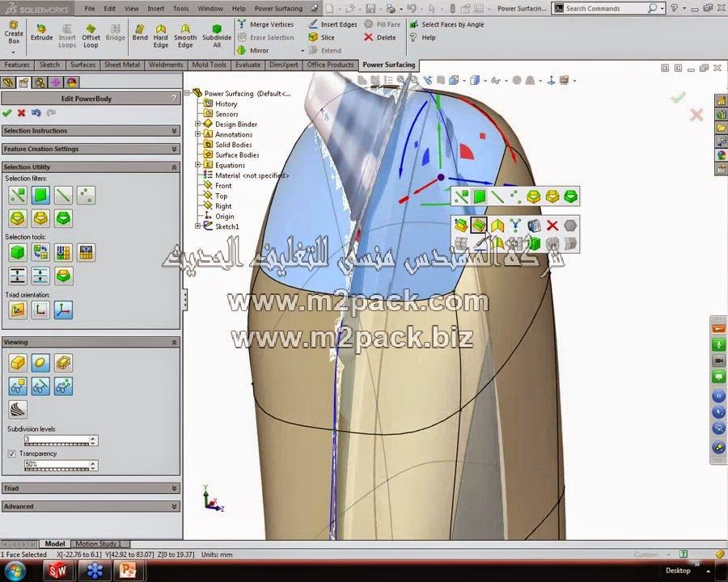Choose the Offset Loop tool

tap(91, 36)
